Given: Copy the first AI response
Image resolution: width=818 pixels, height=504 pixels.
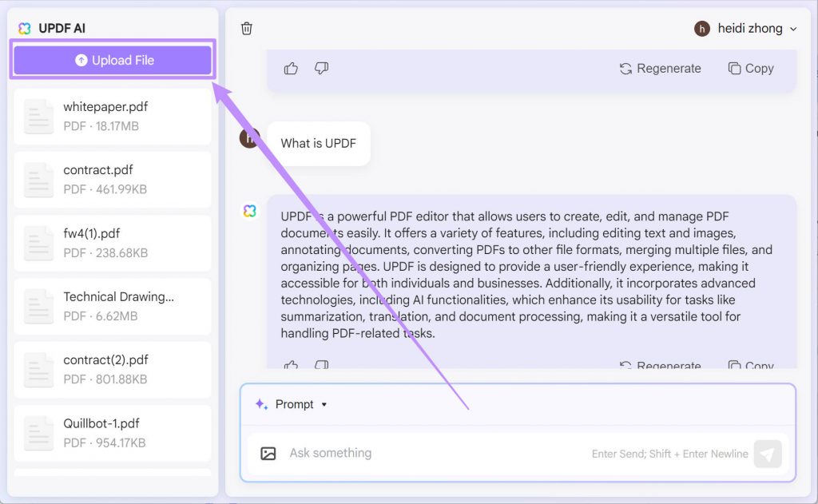Looking at the screenshot, I should (x=749, y=68).
